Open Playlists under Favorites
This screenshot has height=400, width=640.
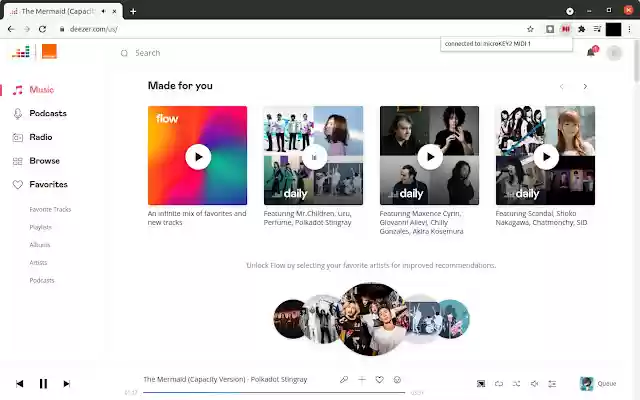(40, 227)
